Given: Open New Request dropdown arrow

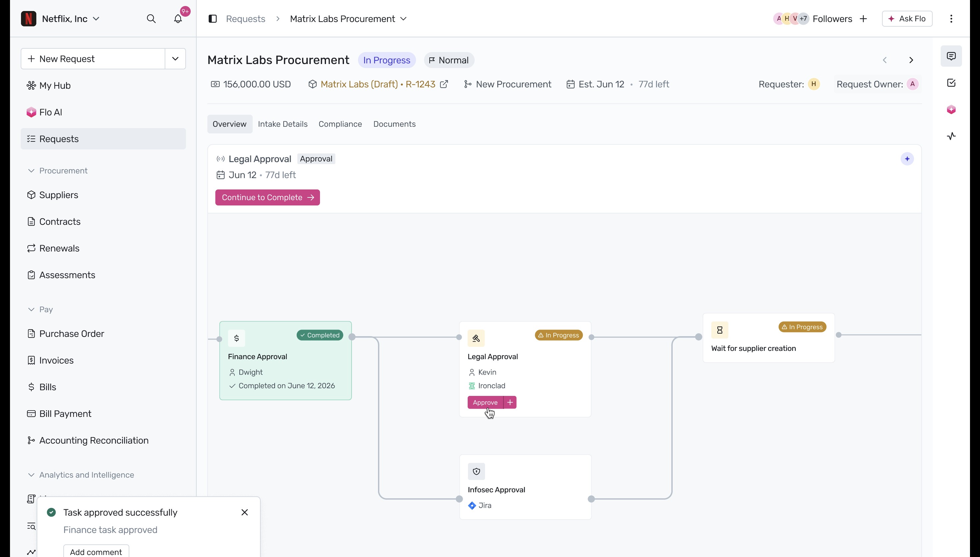Looking at the screenshot, I should 175,59.
